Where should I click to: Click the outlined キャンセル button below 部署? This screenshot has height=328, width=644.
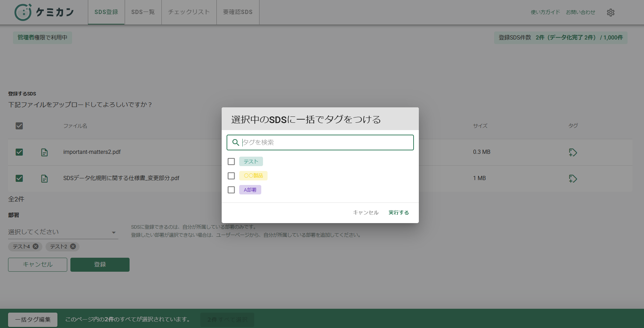click(37, 265)
